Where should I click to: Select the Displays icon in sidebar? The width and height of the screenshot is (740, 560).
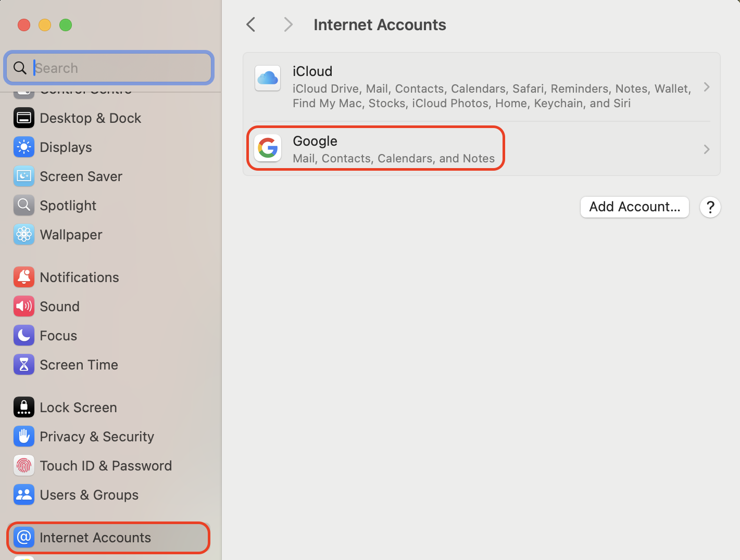[x=24, y=147]
